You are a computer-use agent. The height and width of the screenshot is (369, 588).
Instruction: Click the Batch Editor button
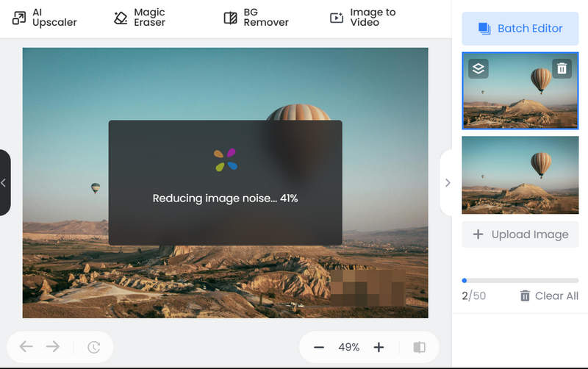coord(520,29)
